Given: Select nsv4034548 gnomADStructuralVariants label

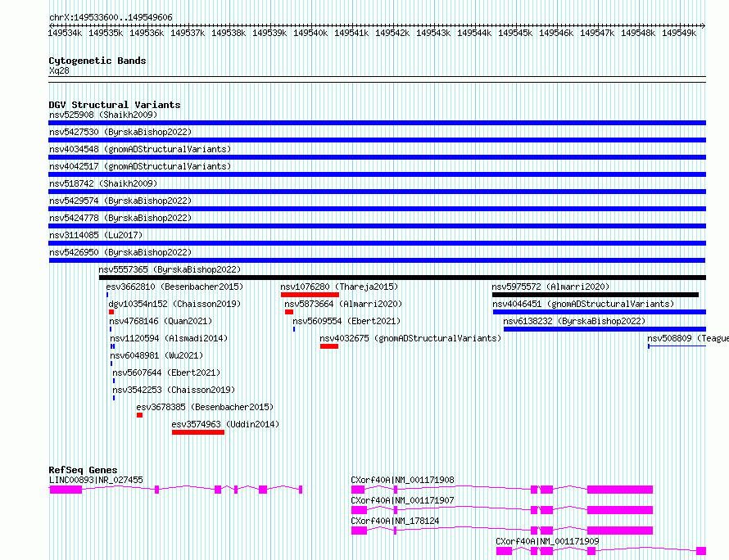Looking at the screenshot, I should (x=140, y=149).
